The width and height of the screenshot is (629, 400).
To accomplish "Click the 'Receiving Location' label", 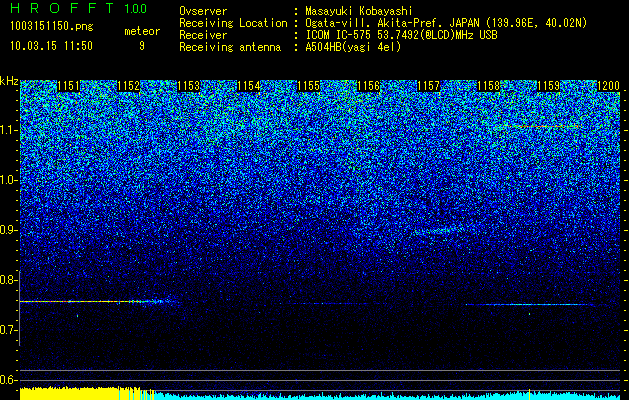I will click(x=233, y=23).
